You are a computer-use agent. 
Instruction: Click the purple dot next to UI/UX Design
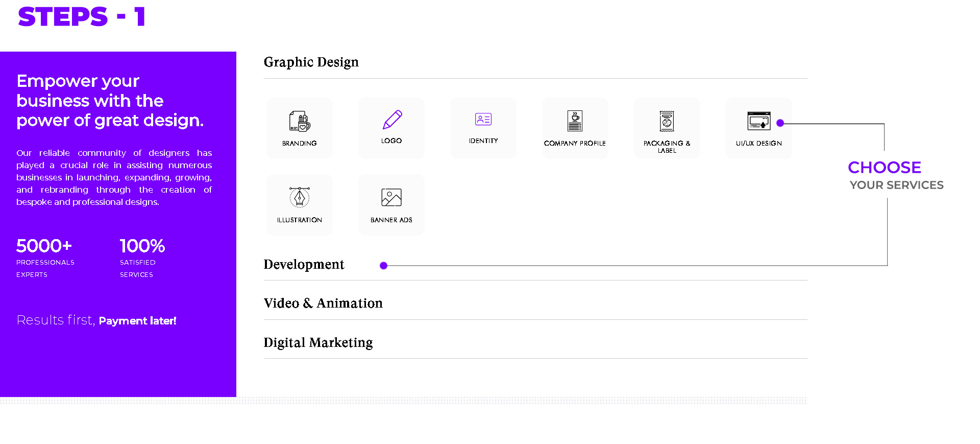coord(780,123)
